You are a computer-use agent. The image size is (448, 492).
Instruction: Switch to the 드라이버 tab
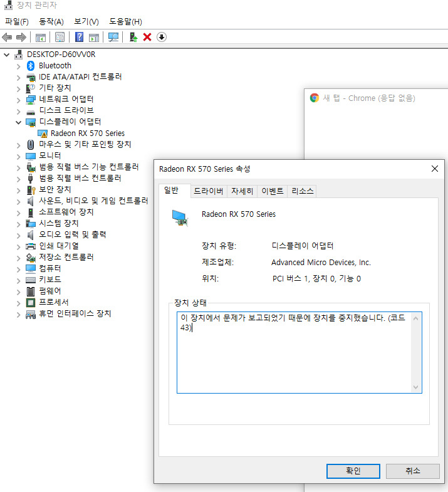point(209,191)
